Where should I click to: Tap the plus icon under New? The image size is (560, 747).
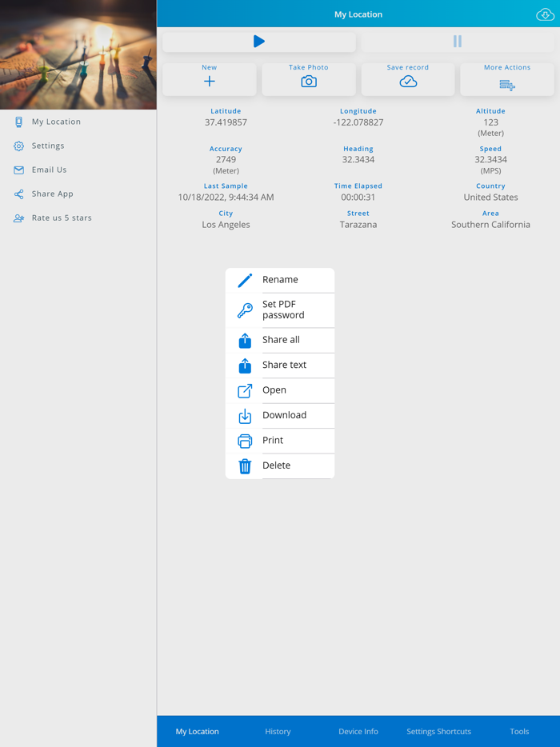[210, 82]
